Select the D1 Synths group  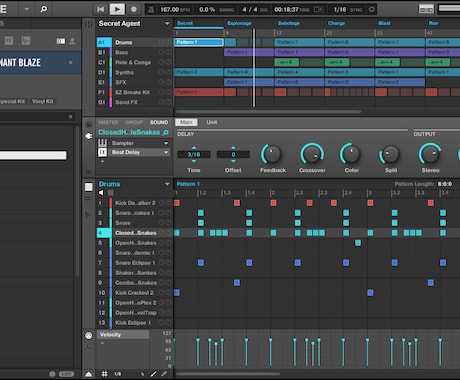[x=134, y=72]
